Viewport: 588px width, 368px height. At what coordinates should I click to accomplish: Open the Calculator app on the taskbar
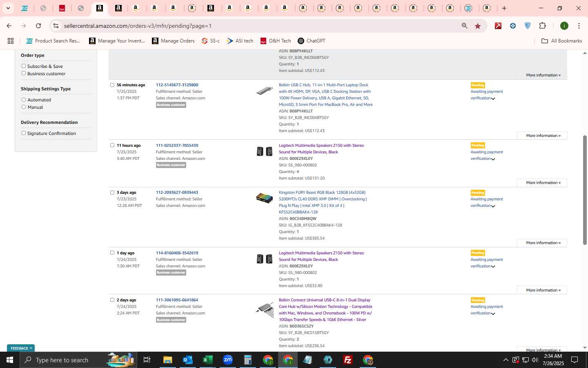[x=248, y=360]
